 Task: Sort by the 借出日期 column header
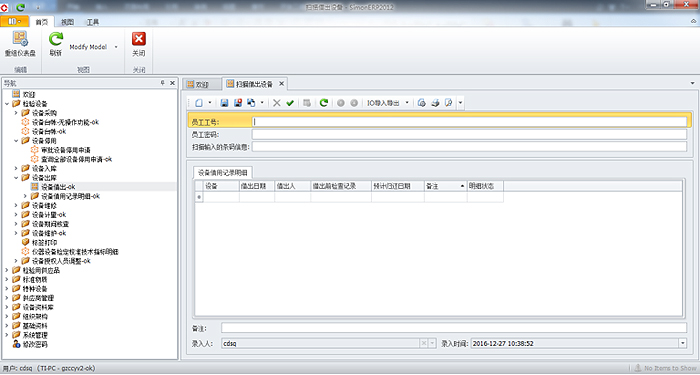pyautogui.click(x=257, y=186)
